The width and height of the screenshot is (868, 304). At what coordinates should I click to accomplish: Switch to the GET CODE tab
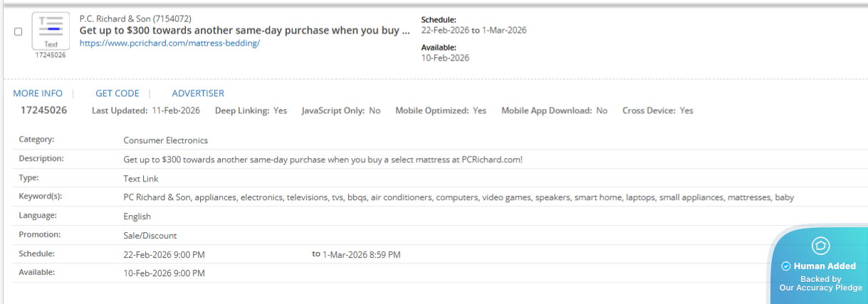(x=117, y=93)
